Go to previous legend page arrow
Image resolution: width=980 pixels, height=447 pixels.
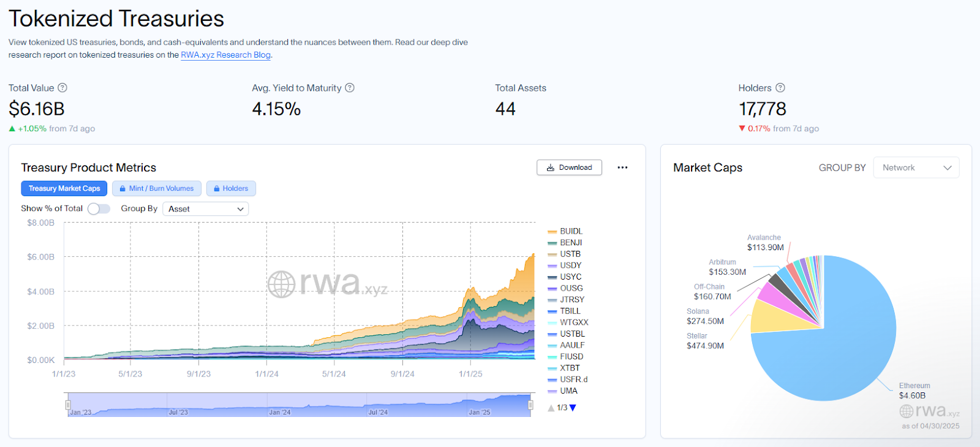(x=551, y=408)
